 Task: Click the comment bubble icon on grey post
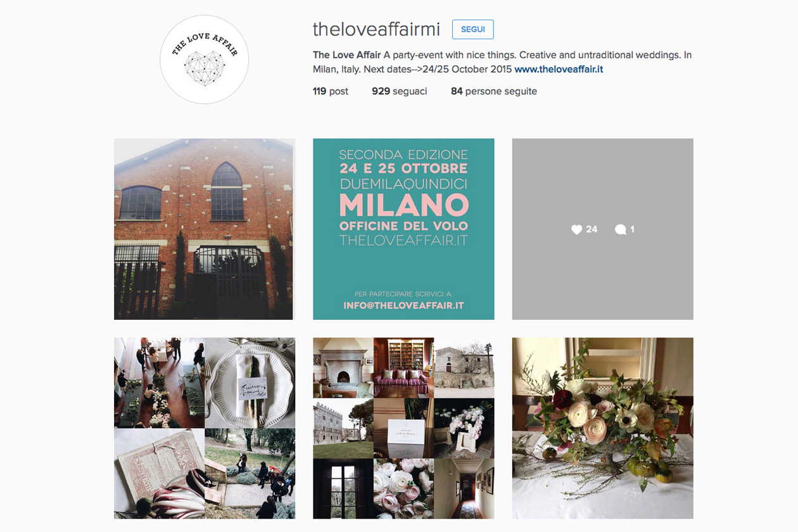coord(620,229)
